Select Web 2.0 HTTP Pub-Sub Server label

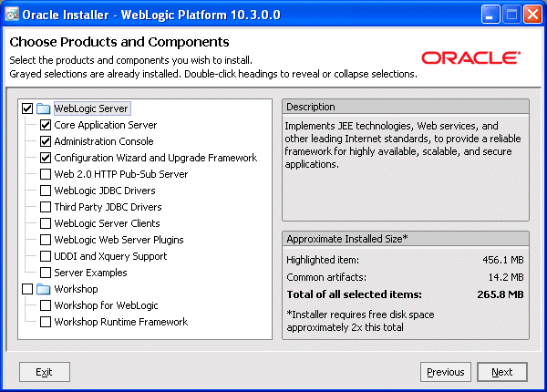[121, 174]
